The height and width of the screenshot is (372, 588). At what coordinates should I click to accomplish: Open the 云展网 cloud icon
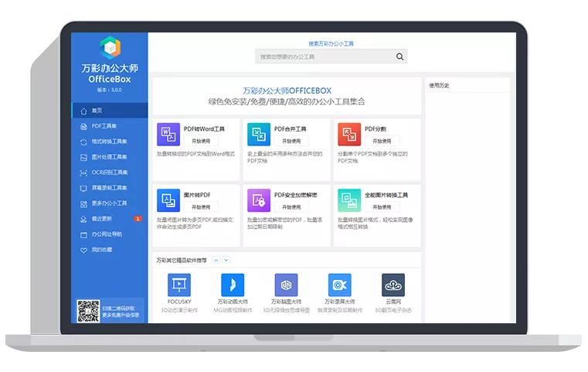pos(393,285)
